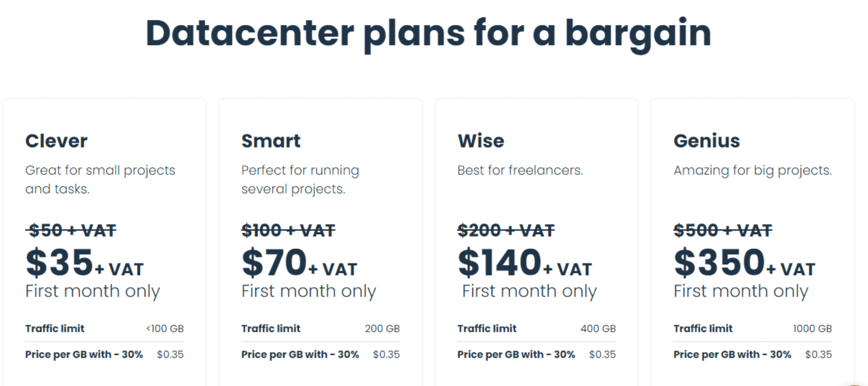The height and width of the screenshot is (386, 868).
Task: Click the crossed-out $500 + VAT price
Action: (723, 231)
